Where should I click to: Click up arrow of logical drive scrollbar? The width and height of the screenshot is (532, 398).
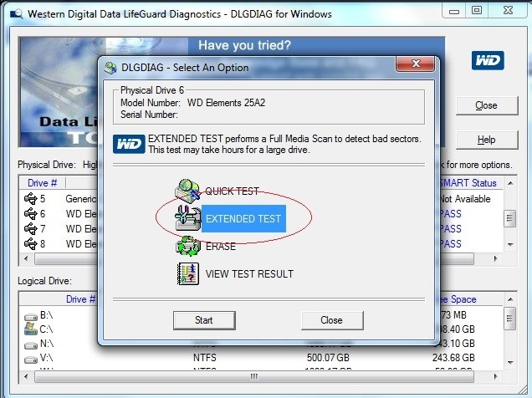pos(510,299)
